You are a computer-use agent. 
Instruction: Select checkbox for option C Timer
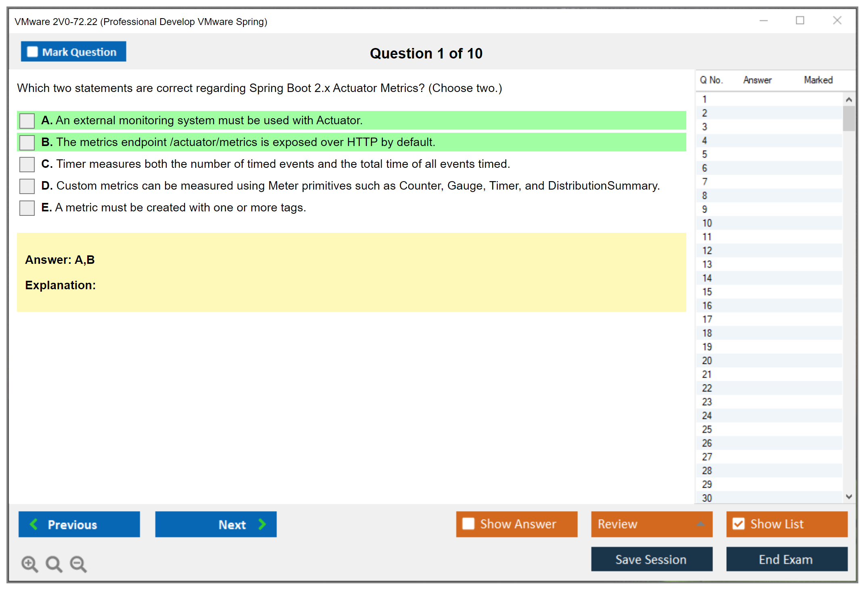pos(27,164)
